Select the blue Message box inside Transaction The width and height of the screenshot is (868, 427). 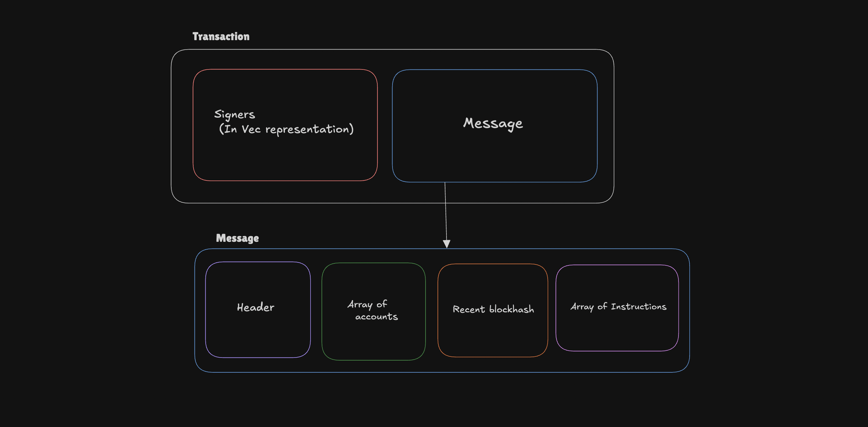click(x=494, y=159)
